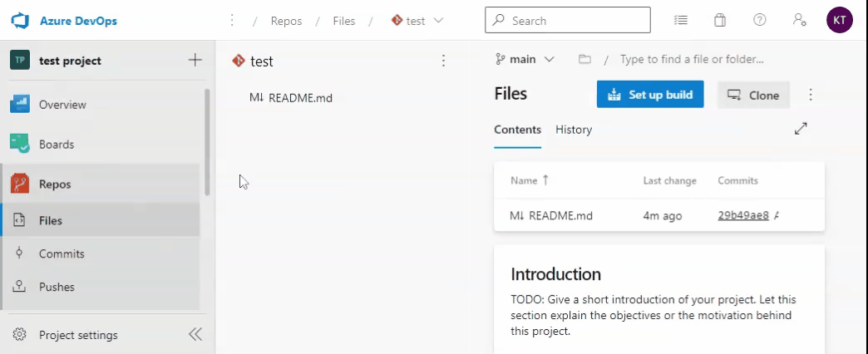The image size is (868, 354).
Task: Click the TP project badge icon
Action: point(20,60)
